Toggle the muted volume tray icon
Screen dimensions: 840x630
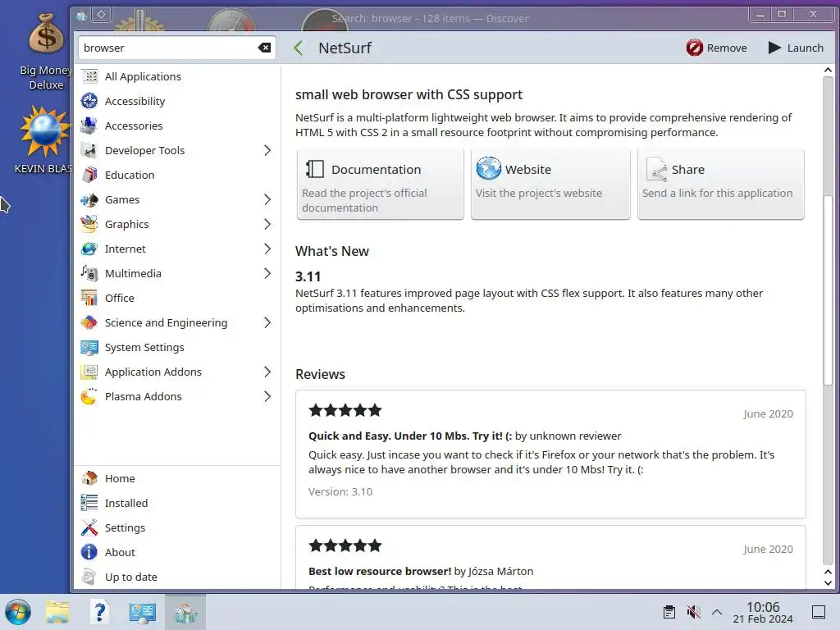pos(693,612)
